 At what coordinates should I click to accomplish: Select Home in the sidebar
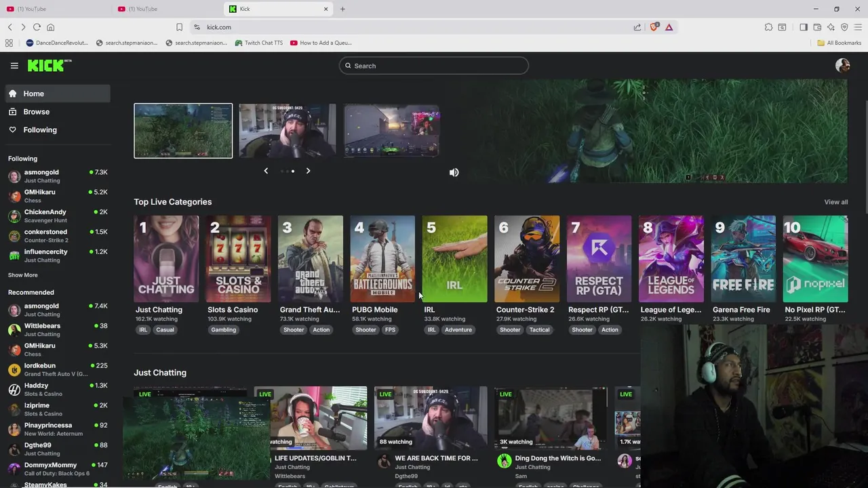click(58, 94)
